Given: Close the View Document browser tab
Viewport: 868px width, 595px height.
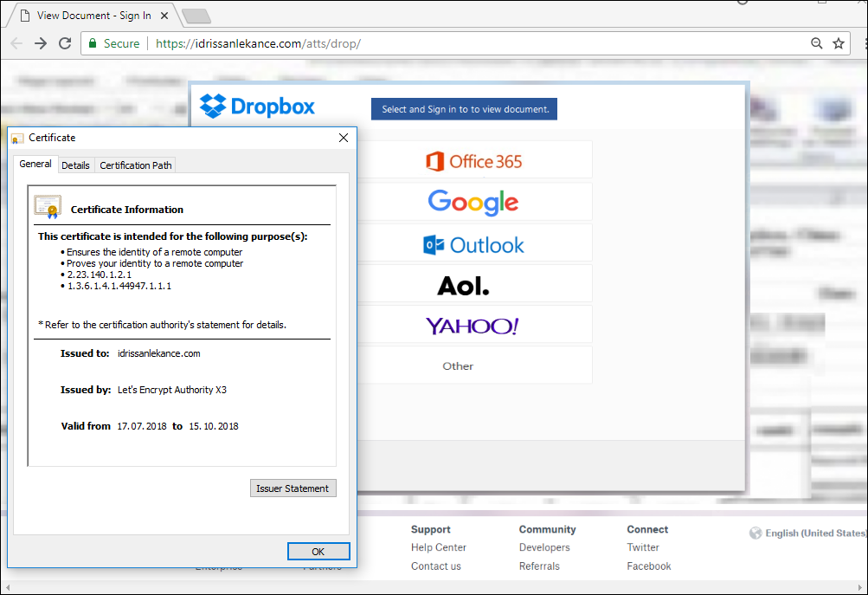Looking at the screenshot, I should pyautogui.click(x=164, y=16).
